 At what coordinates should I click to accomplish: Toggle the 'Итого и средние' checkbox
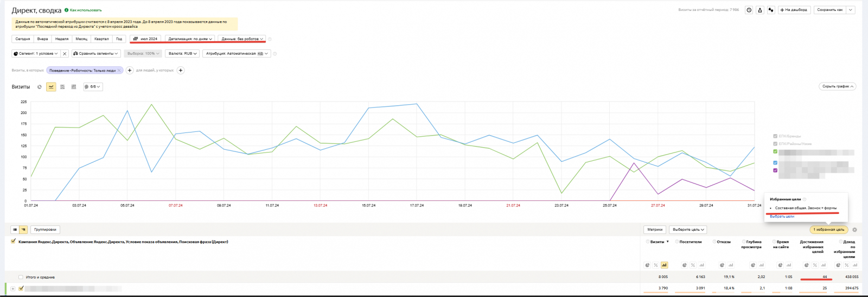(x=21, y=277)
